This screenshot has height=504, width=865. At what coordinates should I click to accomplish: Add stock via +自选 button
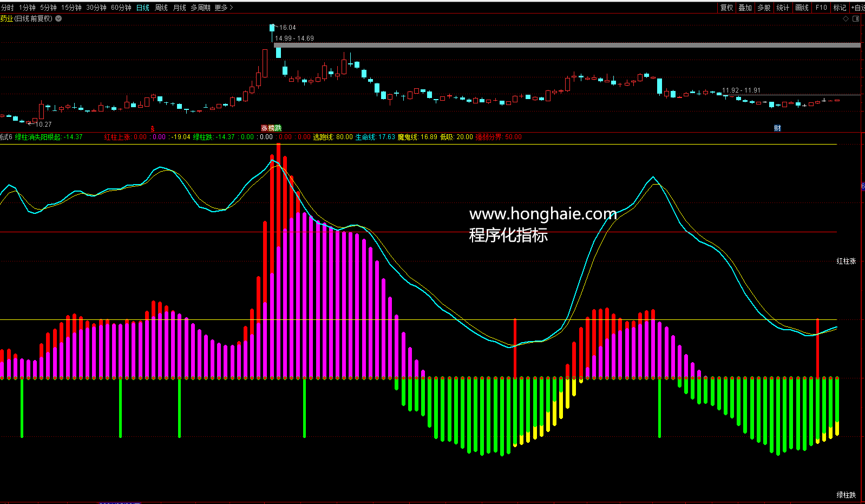click(x=858, y=8)
